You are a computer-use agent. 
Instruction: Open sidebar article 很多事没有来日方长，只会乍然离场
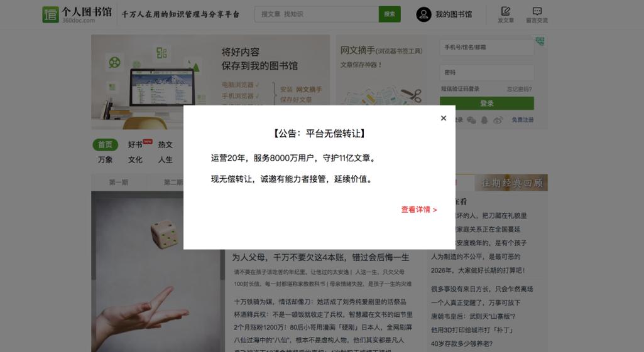(482, 289)
